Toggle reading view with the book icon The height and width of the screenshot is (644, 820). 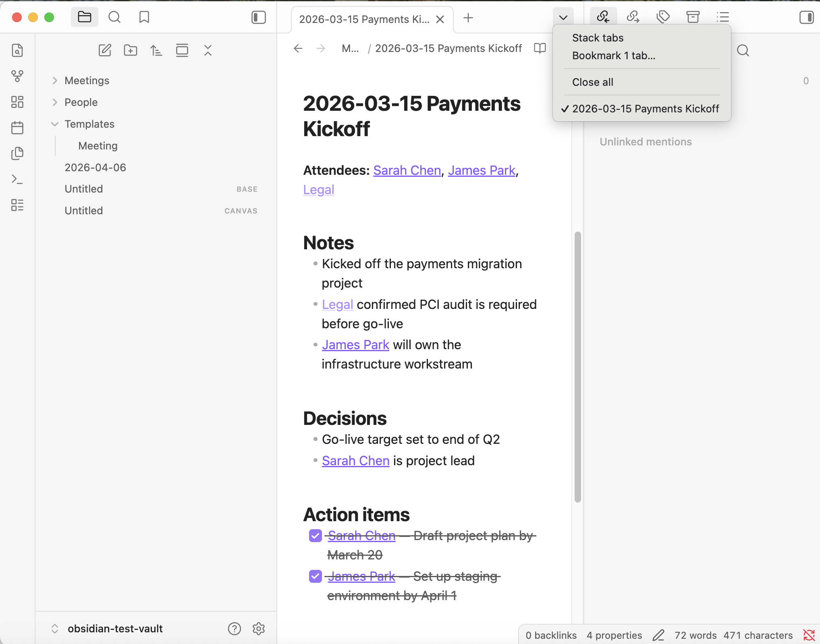tap(540, 48)
